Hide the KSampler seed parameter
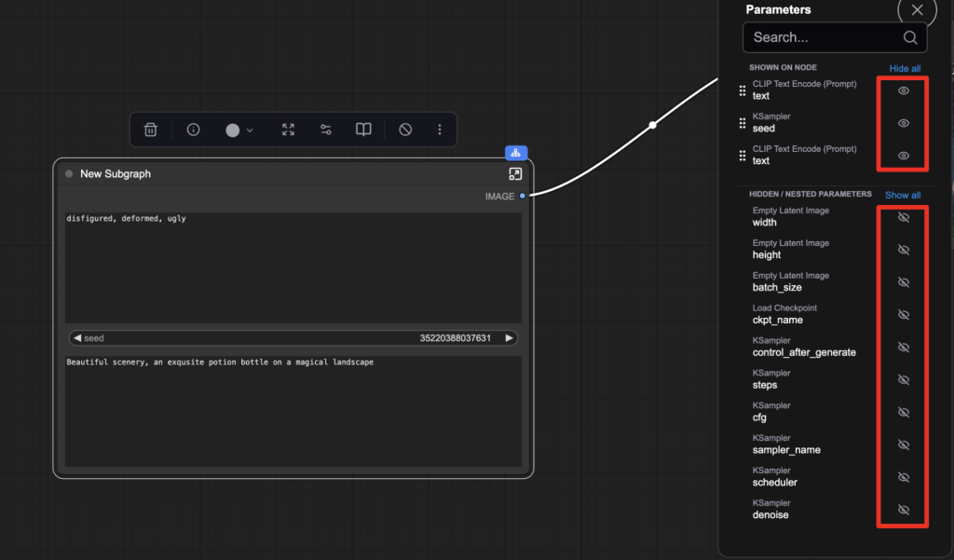The width and height of the screenshot is (954, 560). click(x=903, y=123)
